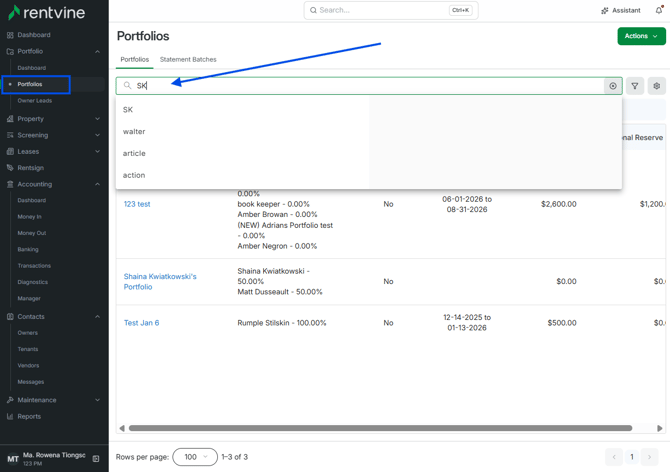Collapse the Accounting section chevron
The image size is (670, 472).
(97, 184)
